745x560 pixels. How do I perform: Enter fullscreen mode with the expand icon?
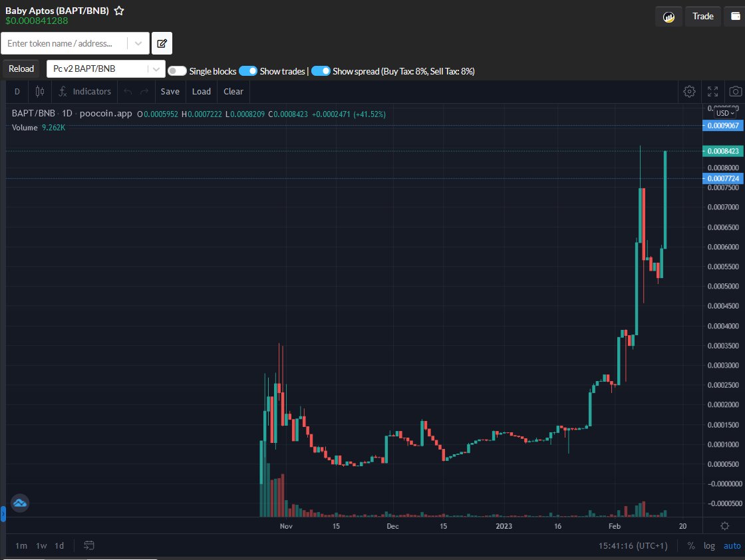pos(712,91)
